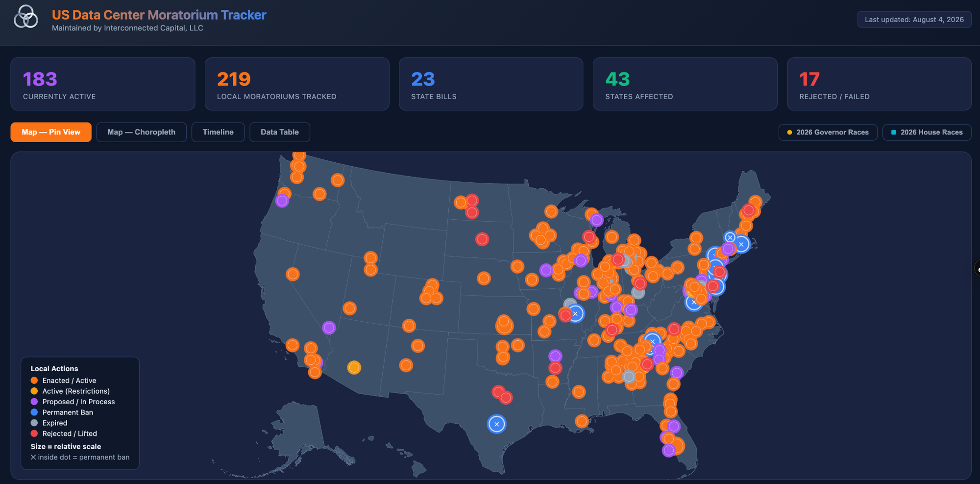Click the Last updated date badge
The image size is (980, 484).
[914, 20]
